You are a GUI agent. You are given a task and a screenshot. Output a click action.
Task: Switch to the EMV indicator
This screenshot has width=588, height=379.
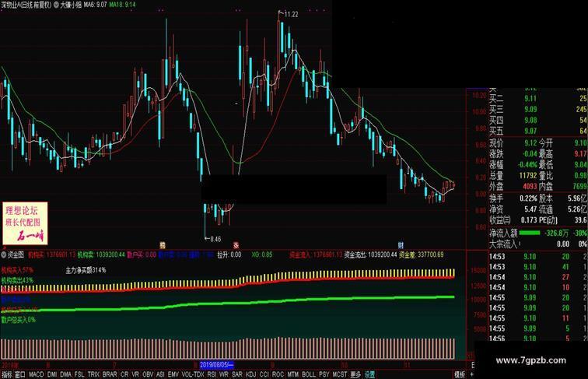coord(173,374)
